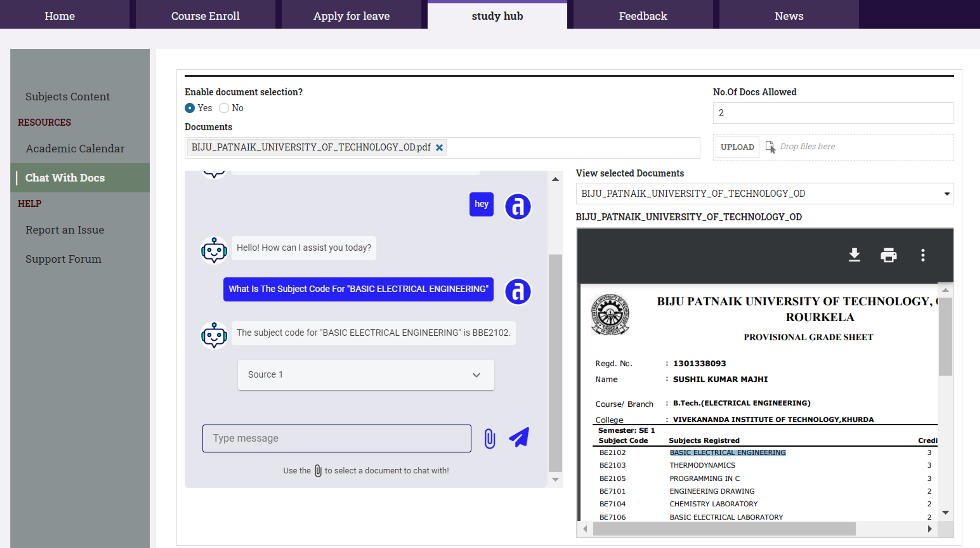This screenshot has width=980, height=548.
Task: Click subject code BE7104 in PDF
Action: click(x=612, y=504)
